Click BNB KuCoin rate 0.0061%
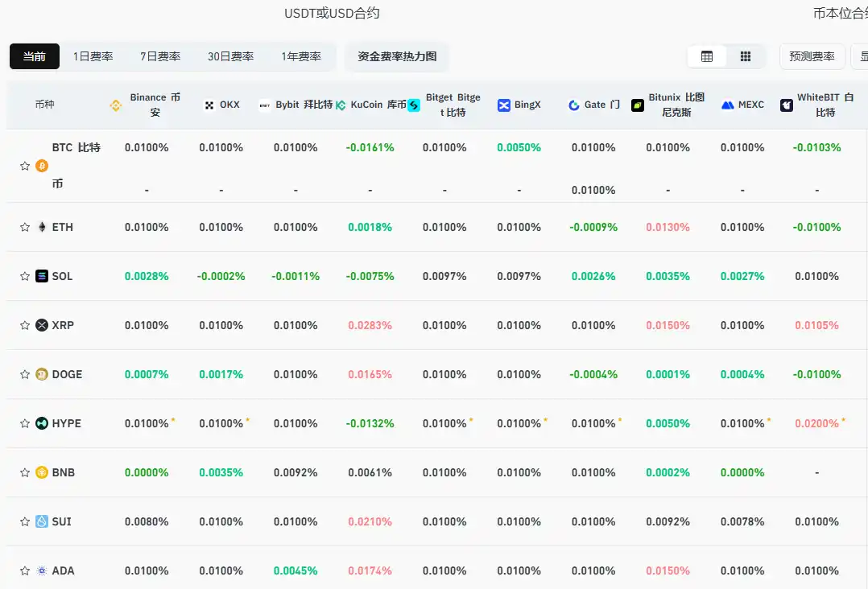This screenshot has width=868, height=589. 370,473
